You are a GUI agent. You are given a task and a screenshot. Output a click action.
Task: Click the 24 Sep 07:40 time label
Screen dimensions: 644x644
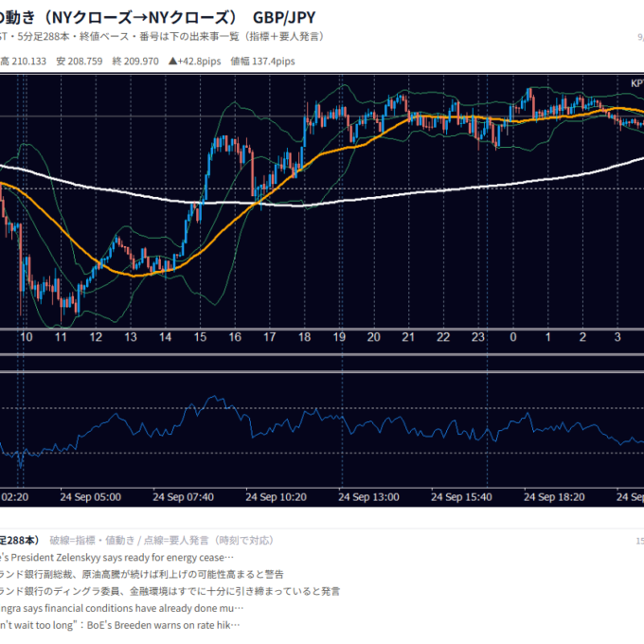tap(183, 497)
